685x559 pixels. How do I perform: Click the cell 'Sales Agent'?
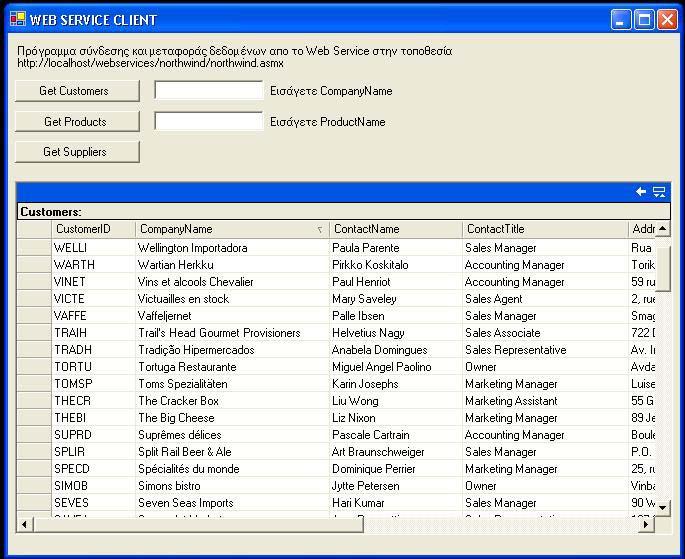(x=545, y=299)
